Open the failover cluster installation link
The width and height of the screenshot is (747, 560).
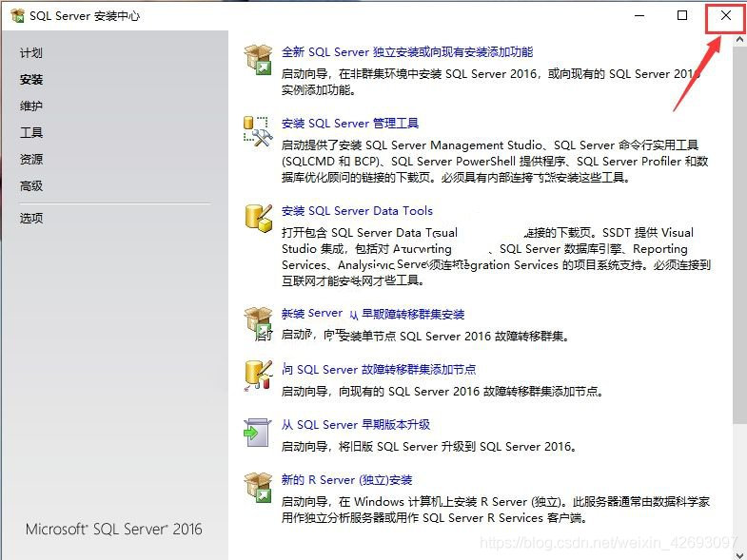pyautogui.click(x=373, y=314)
